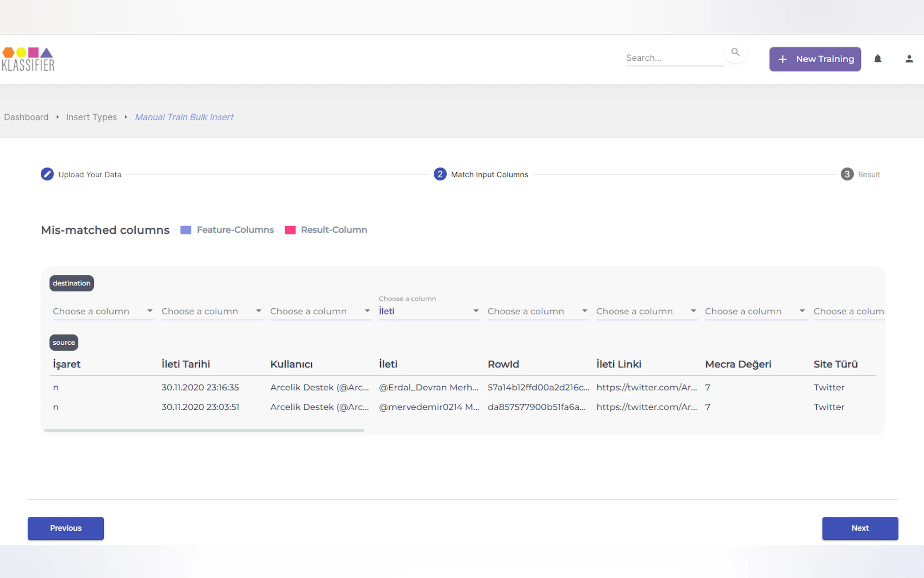Image resolution: width=924 pixels, height=578 pixels.
Task: Click the Klassifier logo
Action: pos(28,59)
